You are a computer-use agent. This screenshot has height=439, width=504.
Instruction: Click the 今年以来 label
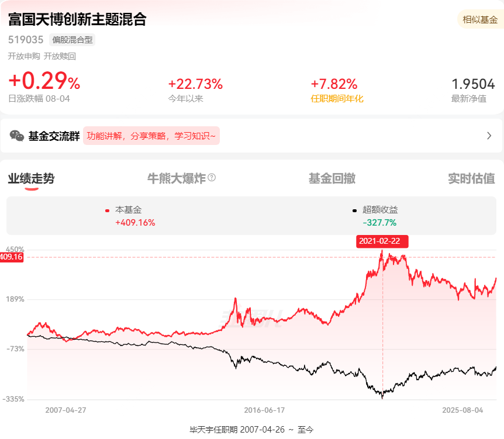[185, 99]
